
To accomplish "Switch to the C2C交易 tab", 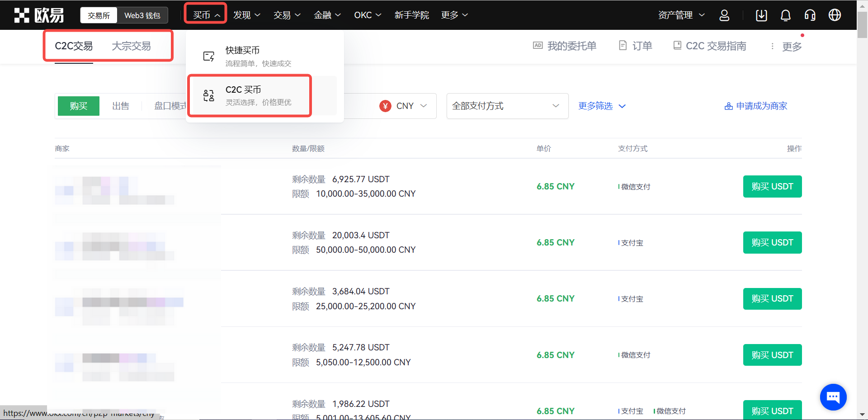I will 74,46.
